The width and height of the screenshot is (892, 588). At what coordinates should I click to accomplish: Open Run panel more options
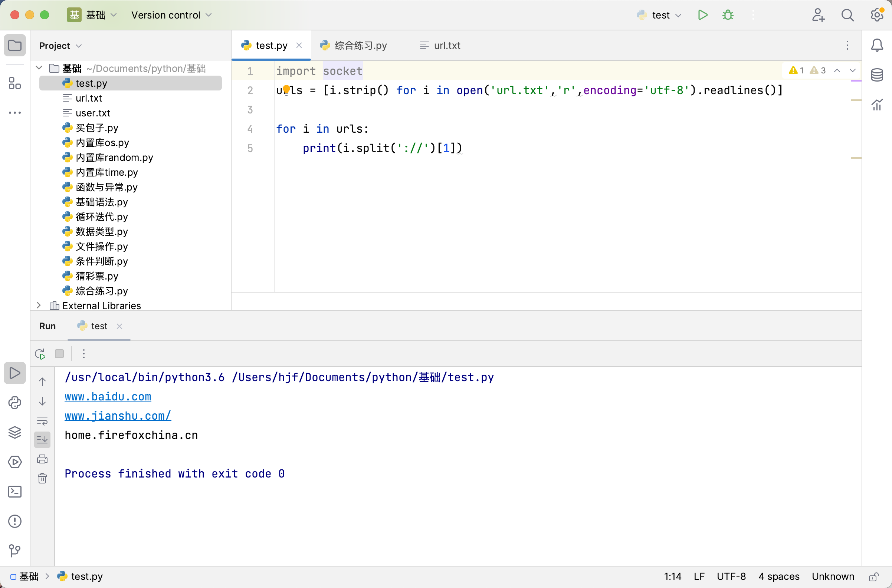pos(84,354)
